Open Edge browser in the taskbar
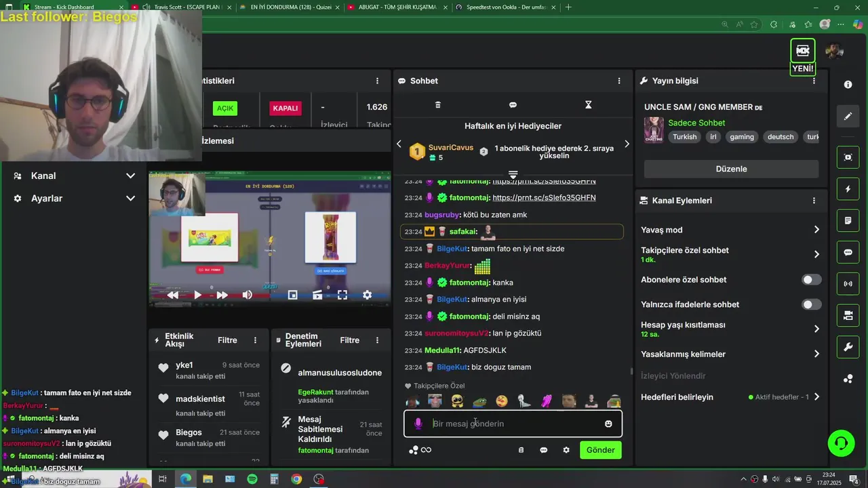Image resolution: width=868 pixels, height=488 pixels. 185,479
